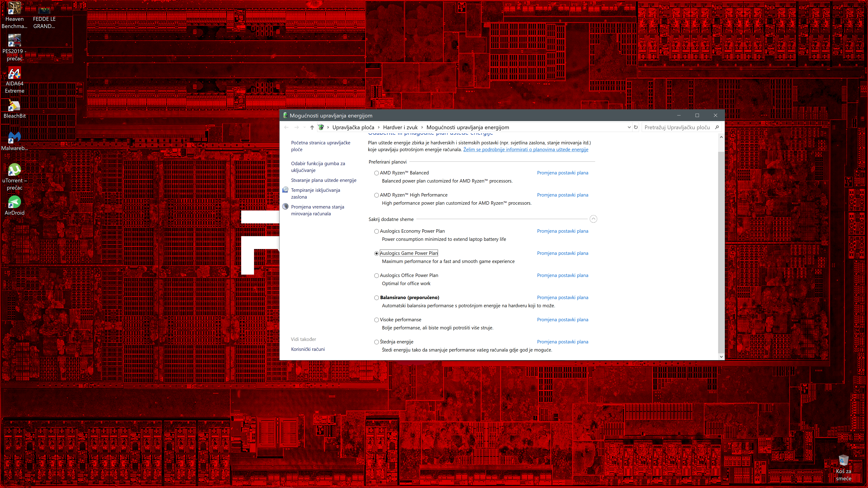This screenshot has width=868, height=488.
Task: Click the up arrow navigation button
Action: pos(312,127)
